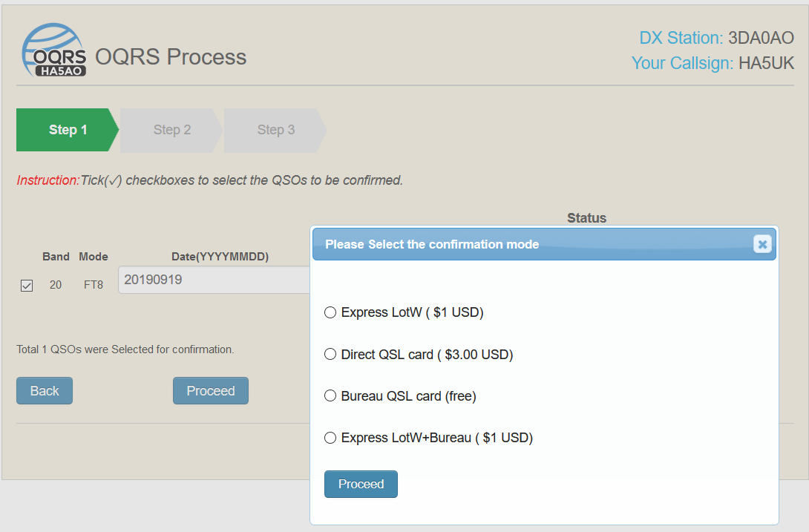The width and height of the screenshot is (809, 532).
Task: Click the dialog title bar text
Action: (x=432, y=244)
